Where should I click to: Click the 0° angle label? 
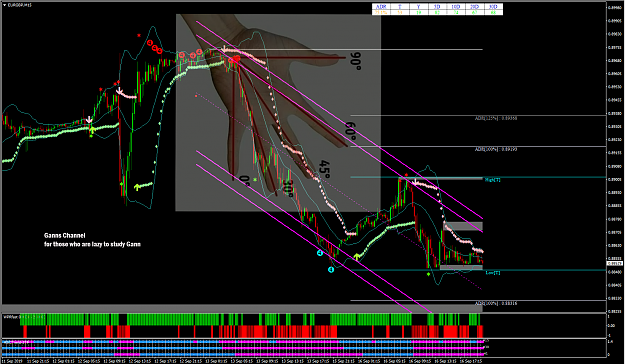point(245,181)
